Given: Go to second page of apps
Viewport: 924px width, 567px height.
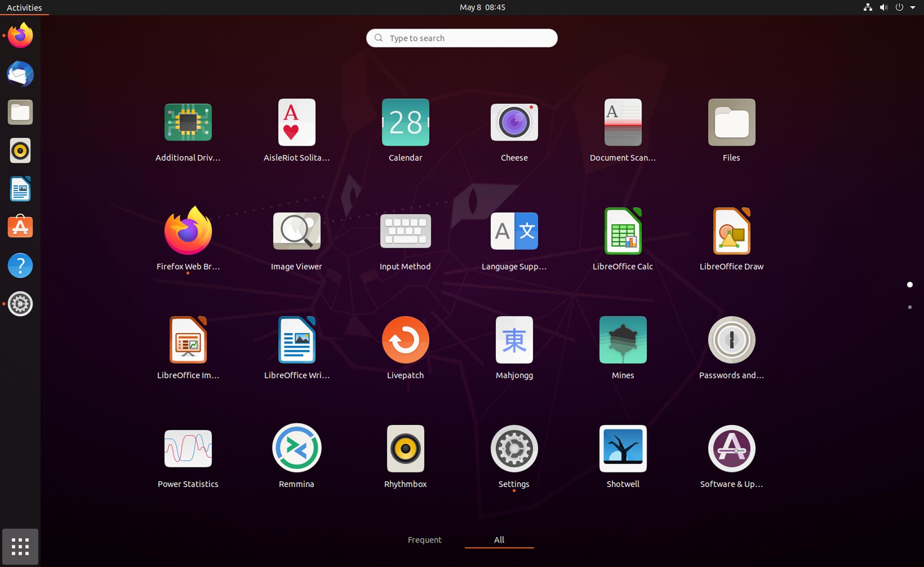Looking at the screenshot, I should pyautogui.click(x=910, y=307).
